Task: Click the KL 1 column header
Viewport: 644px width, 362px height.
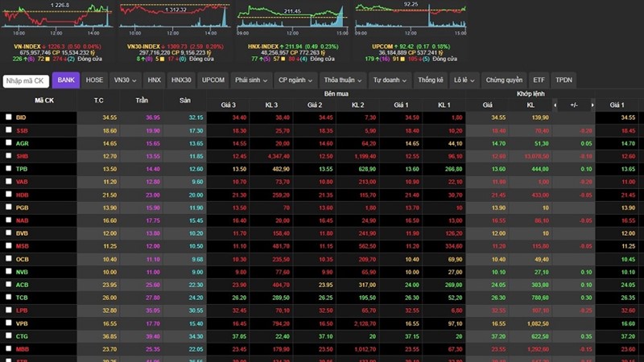Action: tap(444, 105)
